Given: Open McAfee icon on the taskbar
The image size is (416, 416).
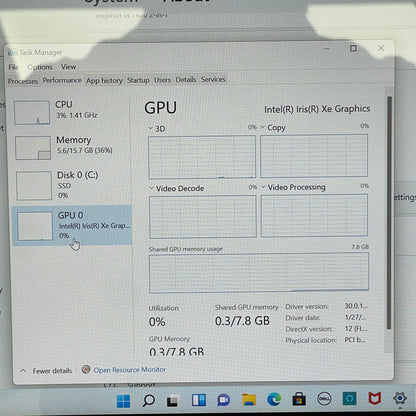Looking at the screenshot, I should [375, 398].
